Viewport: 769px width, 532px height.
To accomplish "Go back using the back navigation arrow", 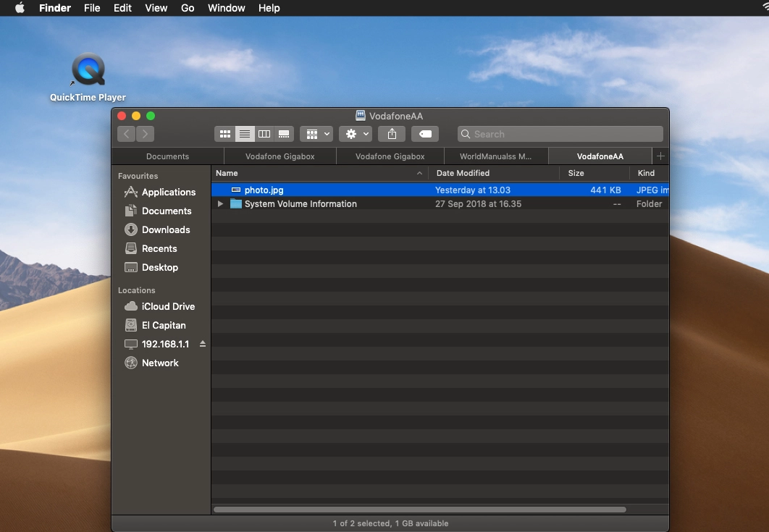I will click(x=126, y=134).
